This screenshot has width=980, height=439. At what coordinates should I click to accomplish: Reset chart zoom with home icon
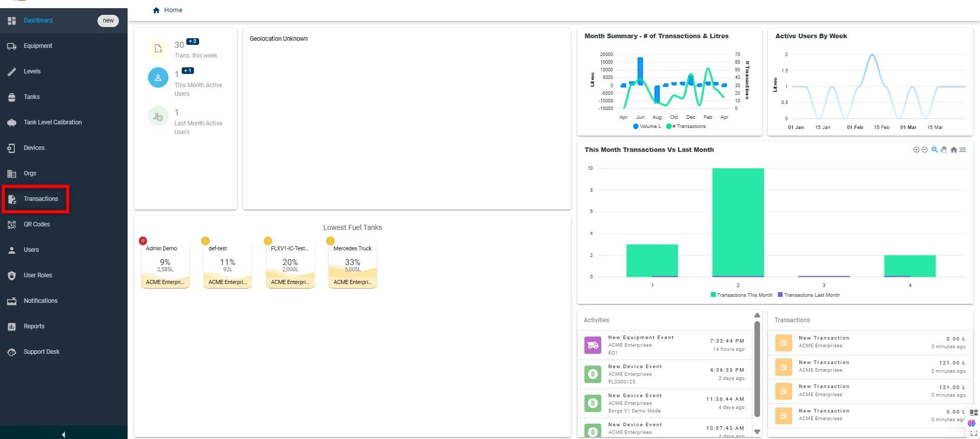[x=953, y=150]
